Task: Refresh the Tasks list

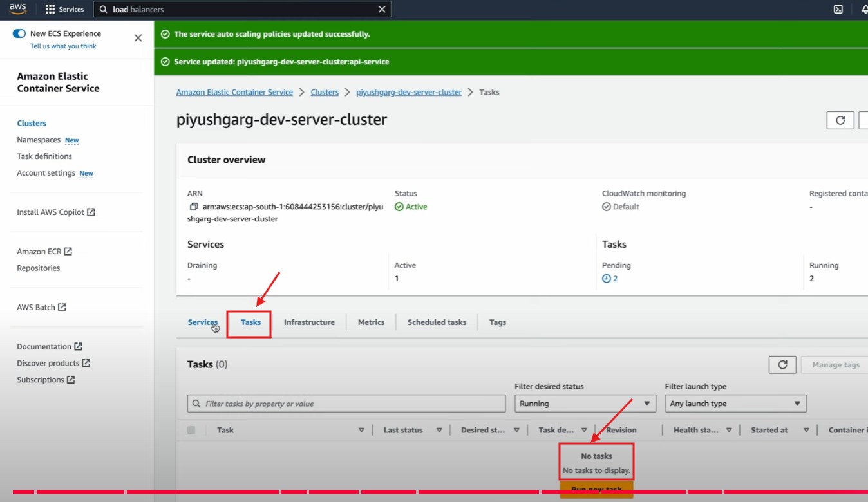Action: pos(782,365)
